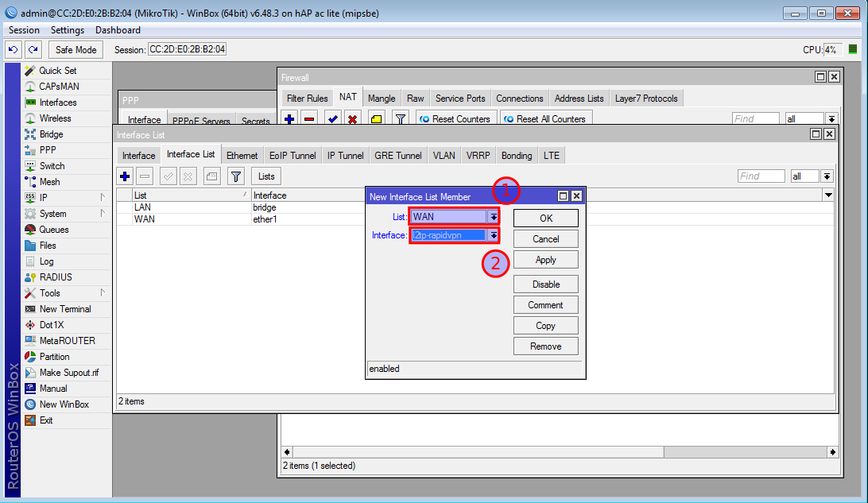Click Find field in Interface List window
868x503 pixels.
click(761, 176)
